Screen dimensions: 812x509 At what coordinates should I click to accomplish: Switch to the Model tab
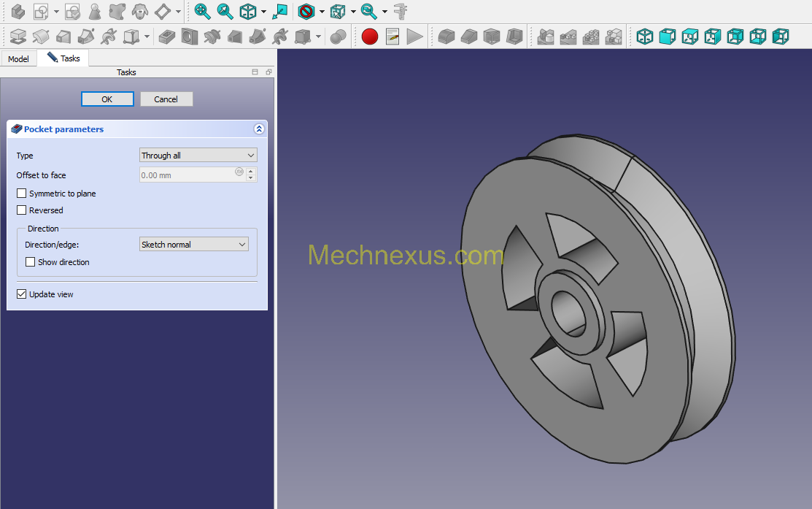coord(19,59)
